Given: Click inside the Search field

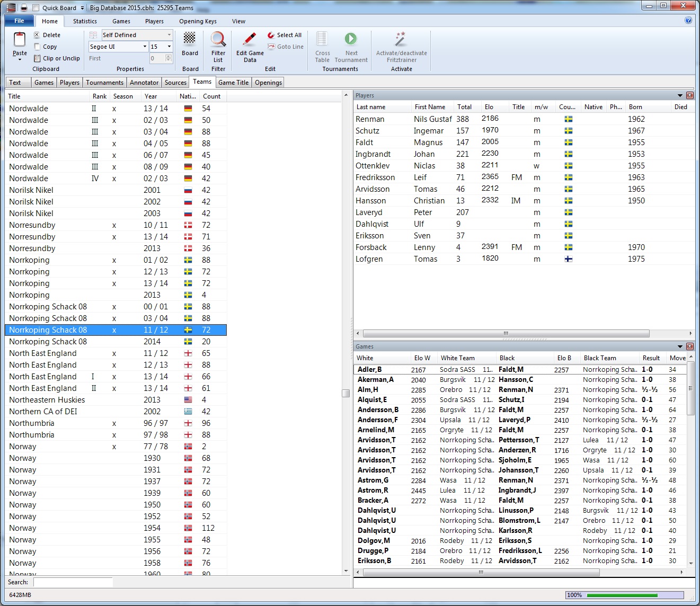Looking at the screenshot, I should [x=73, y=582].
